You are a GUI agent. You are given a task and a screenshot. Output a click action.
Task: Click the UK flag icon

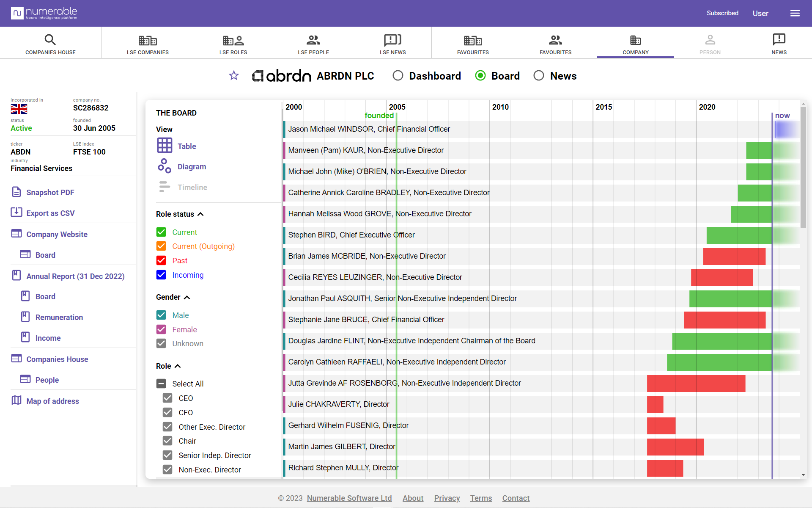click(19, 109)
